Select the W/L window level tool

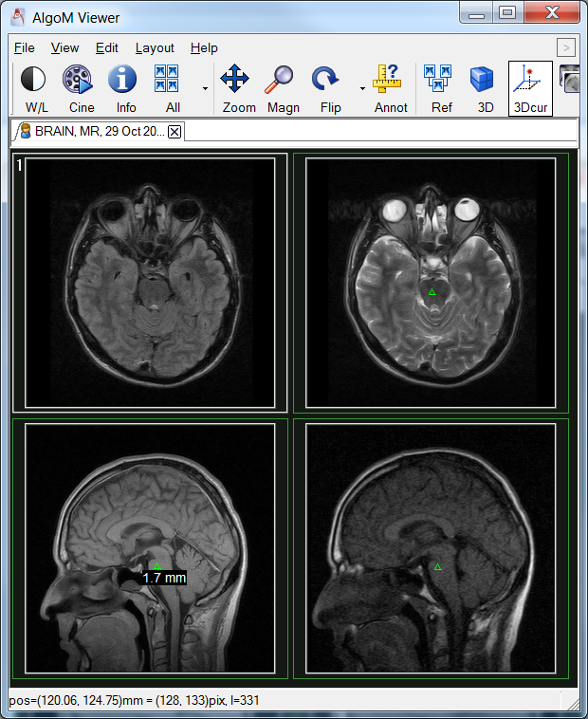[35, 89]
